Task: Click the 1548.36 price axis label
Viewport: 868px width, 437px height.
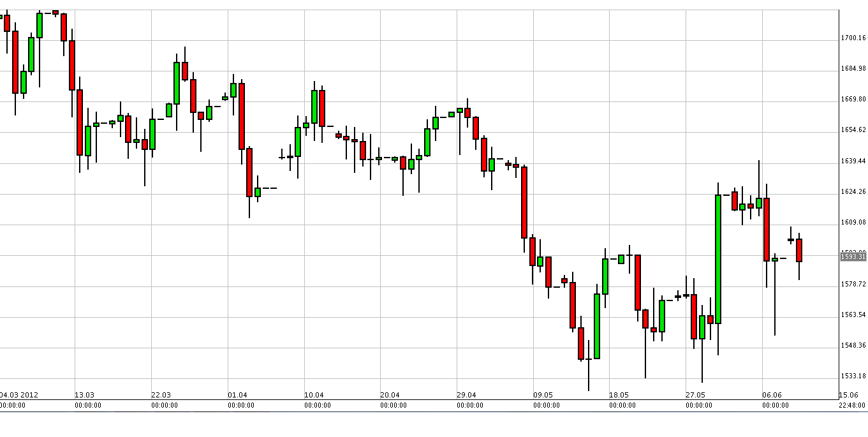Action: pos(853,346)
